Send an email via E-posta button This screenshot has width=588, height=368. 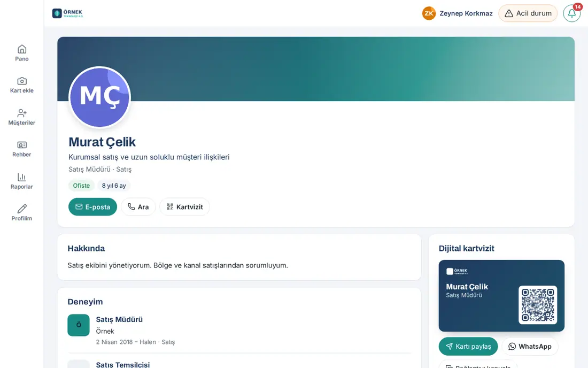click(x=92, y=206)
